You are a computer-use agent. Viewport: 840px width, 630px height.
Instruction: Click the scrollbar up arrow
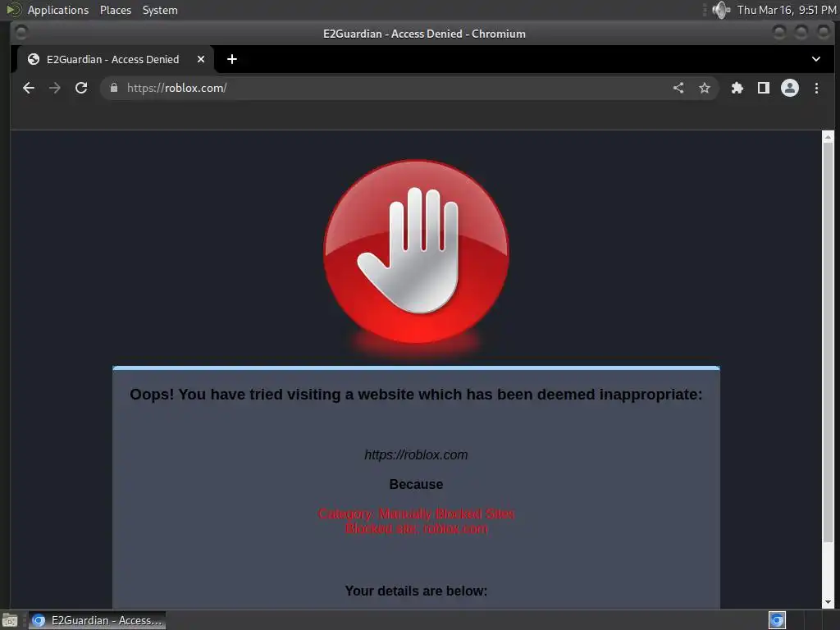829,137
